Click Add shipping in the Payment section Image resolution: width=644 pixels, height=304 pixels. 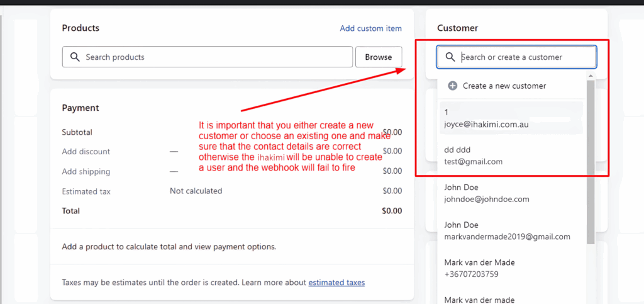point(86,172)
